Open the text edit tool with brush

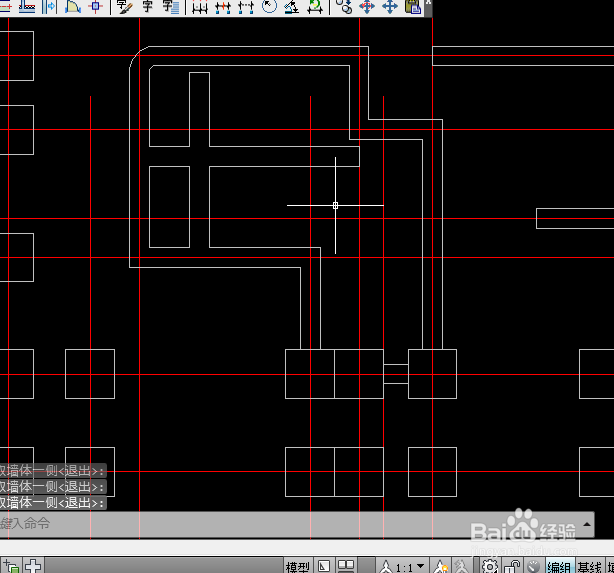click(125, 6)
